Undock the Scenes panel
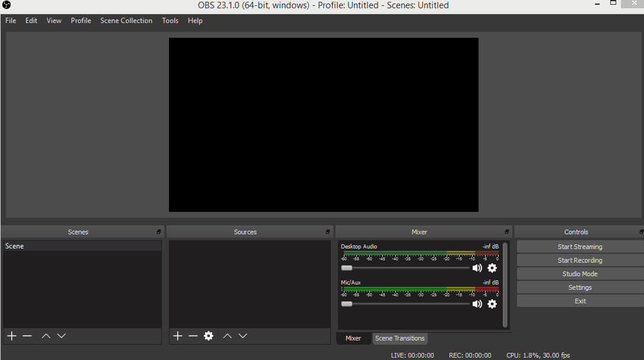The image size is (644, 360). pyautogui.click(x=159, y=232)
